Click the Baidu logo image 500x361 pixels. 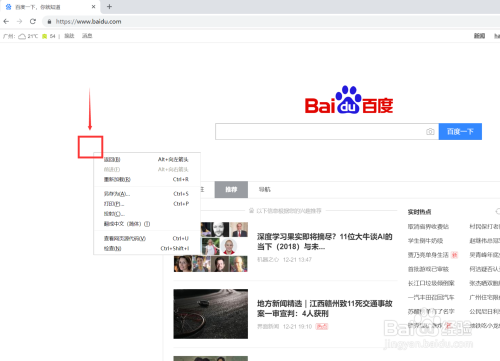click(349, 100)
